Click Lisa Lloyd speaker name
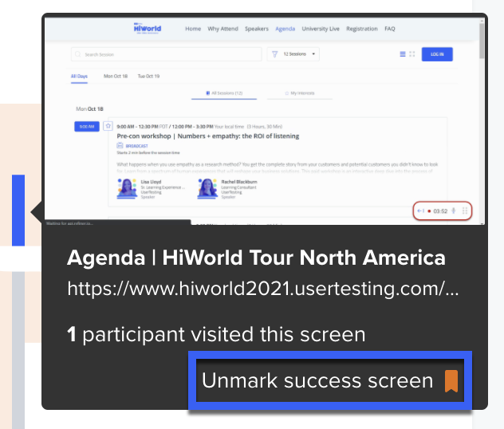This screenshot has width=504, height=429. coord(151,182)
